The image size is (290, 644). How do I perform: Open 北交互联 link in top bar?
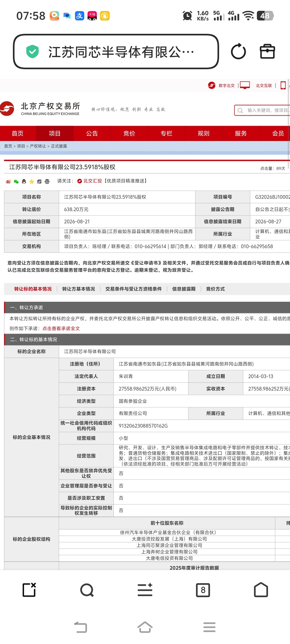pyautogui.click(x=264, y=86)
